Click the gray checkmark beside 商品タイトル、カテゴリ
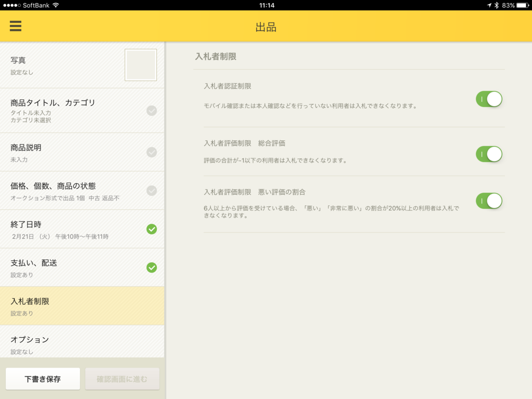Viewport: 532px width, 399px height. [x=152, y=111]
